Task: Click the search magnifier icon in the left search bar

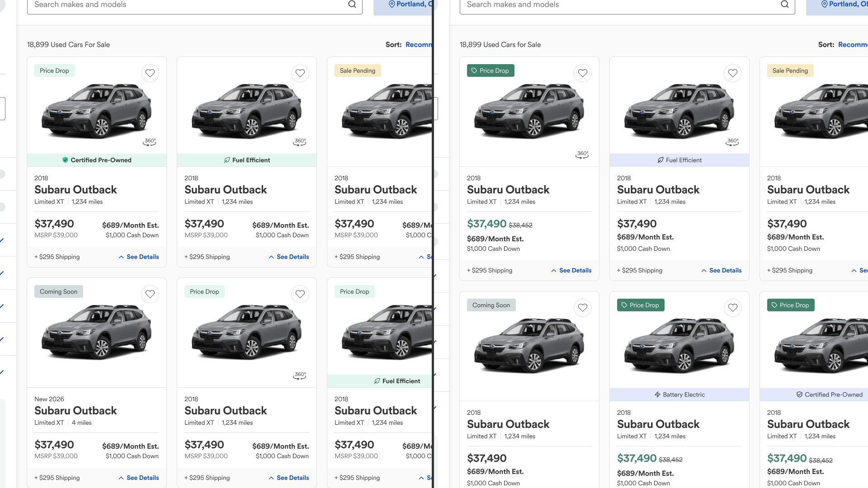Action: tap(352, 5)
